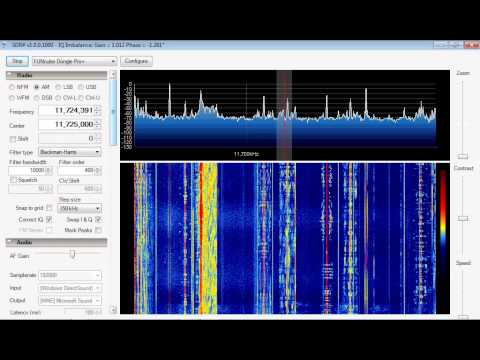The width and height of the screenshot is (480, 360).
Task: Open the FUNcube Dongle Pro+ device dropdown
Action: point(74,61)
